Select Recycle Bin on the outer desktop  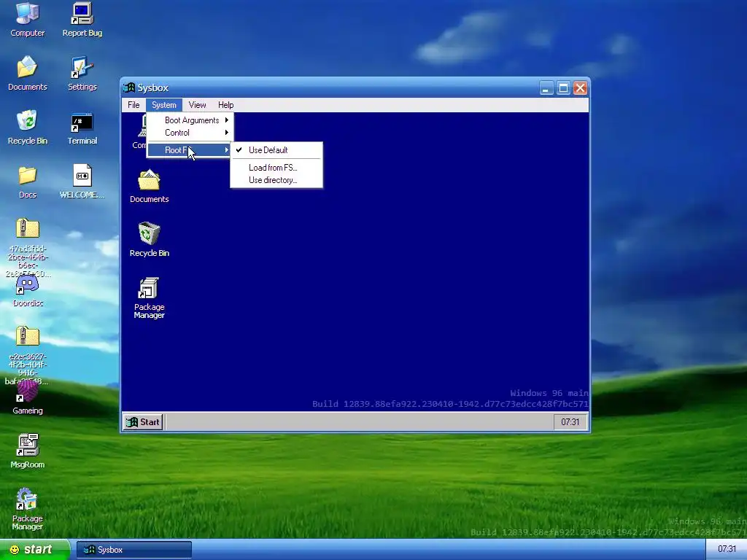coord(27,127)
